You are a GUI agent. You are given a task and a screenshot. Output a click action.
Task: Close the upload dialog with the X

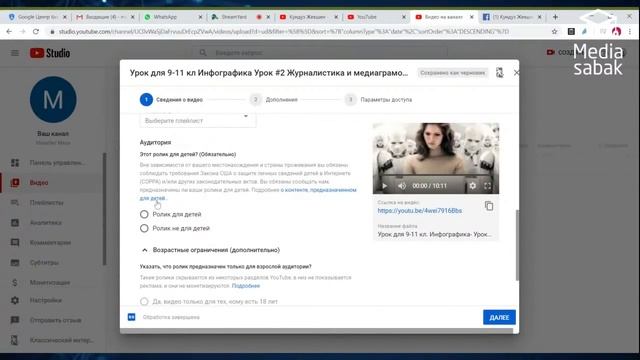click(516, 73)
